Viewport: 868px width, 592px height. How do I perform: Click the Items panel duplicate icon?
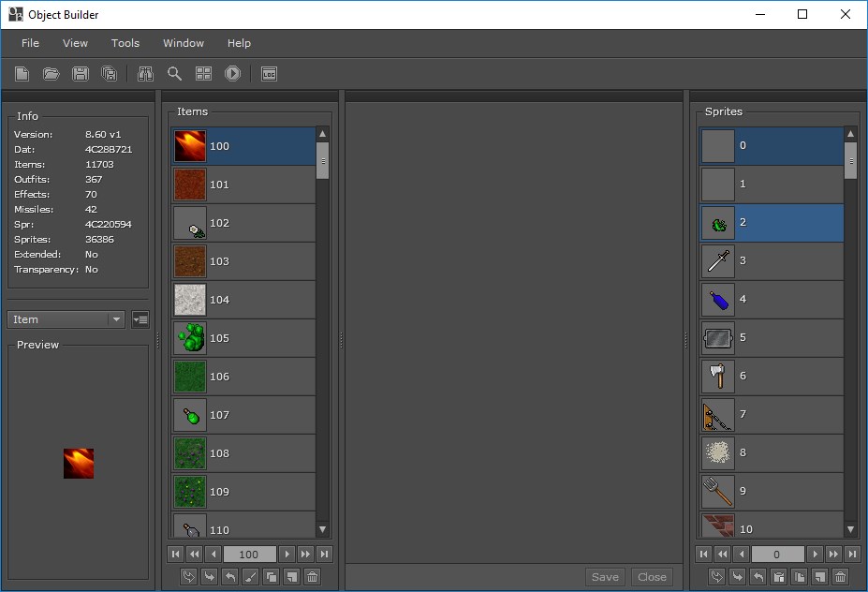272,577
